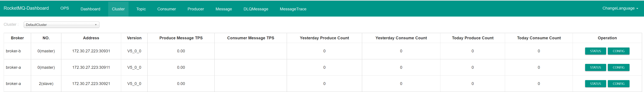Click address 172.30.27.223:30931 cell
This screenshot has height=92, width=644.
tap(91, 51)
